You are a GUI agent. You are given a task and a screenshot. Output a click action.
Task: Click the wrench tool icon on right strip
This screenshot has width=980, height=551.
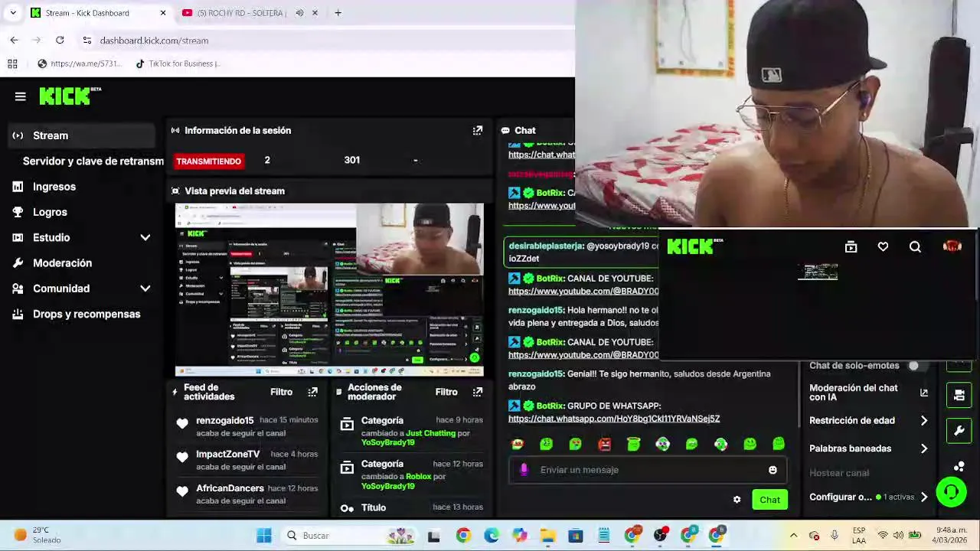point(959,431)
